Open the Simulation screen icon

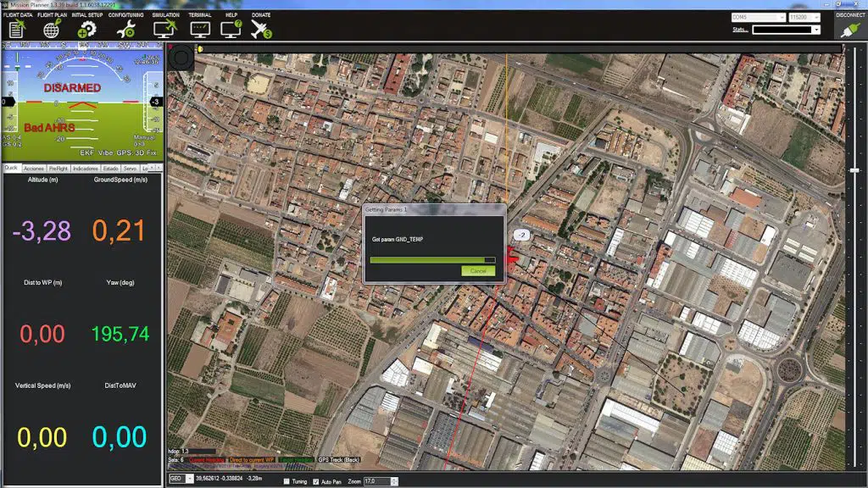[164, 29]
